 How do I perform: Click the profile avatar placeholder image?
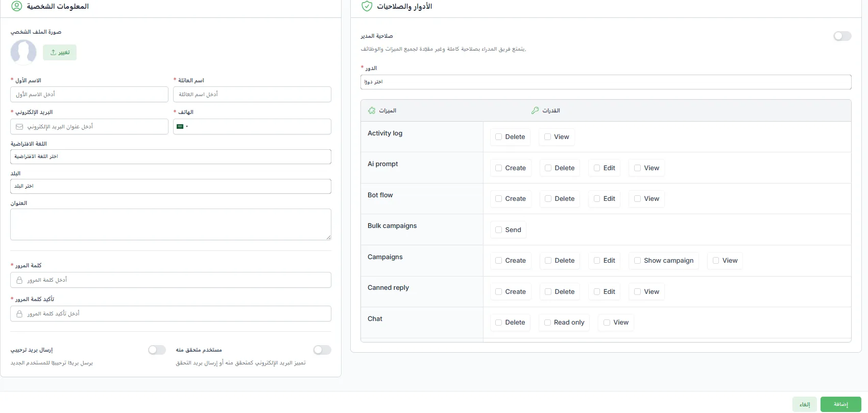pyautogui.click(x=23, y=52)
